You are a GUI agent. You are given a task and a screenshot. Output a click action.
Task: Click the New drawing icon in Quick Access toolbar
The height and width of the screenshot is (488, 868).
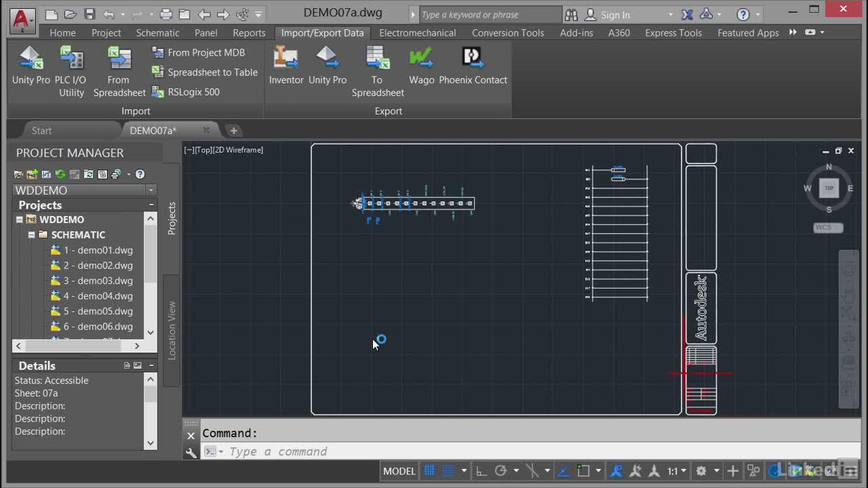pos(52,14)
